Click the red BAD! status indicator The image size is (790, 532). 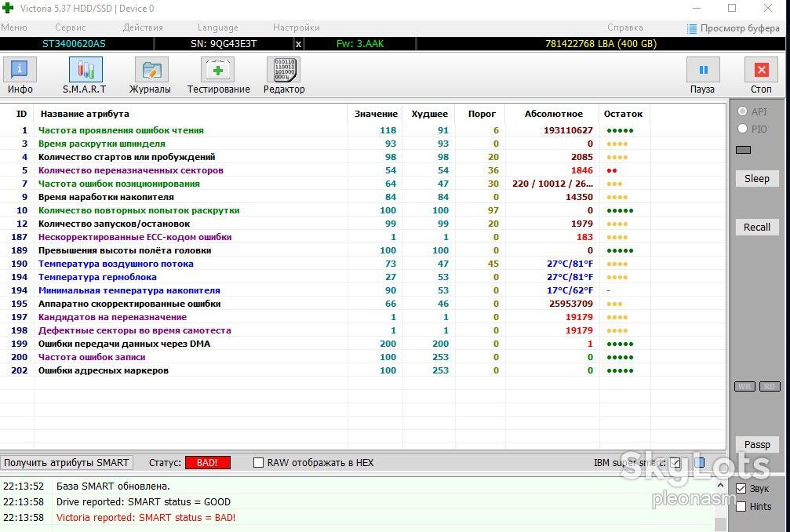pyautogui.click(x=208, y=462)
